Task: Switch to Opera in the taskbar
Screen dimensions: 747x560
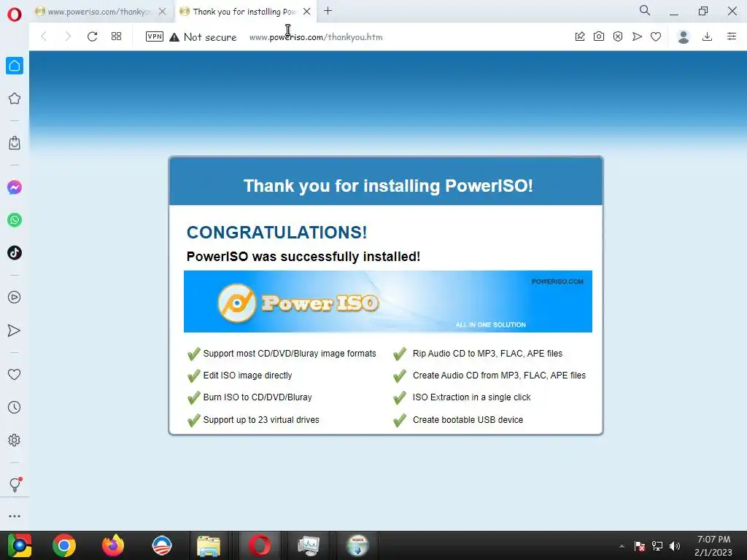Action: click(260, 545)
